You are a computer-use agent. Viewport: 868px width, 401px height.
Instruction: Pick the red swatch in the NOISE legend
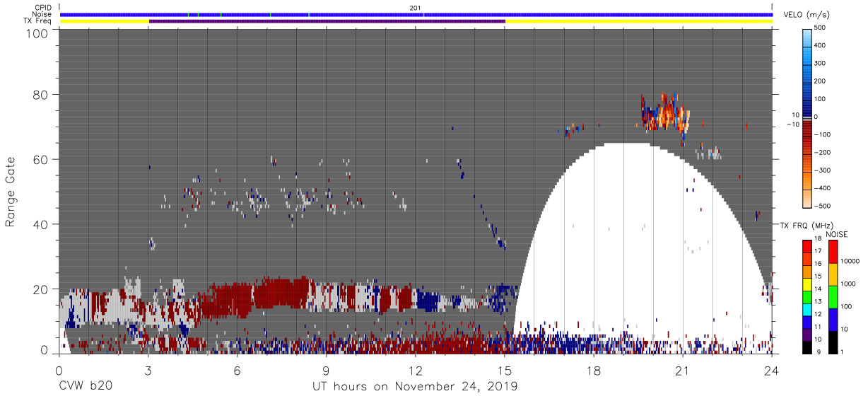pos(833,252)
